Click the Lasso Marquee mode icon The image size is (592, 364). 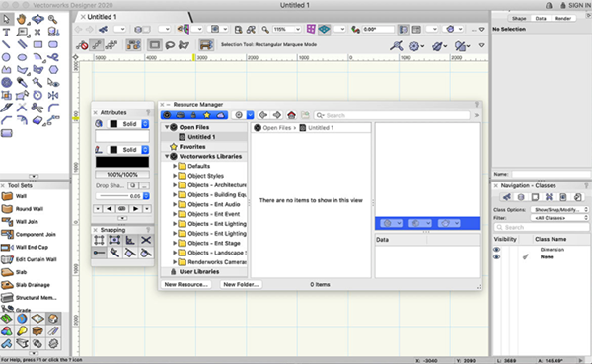170,45
